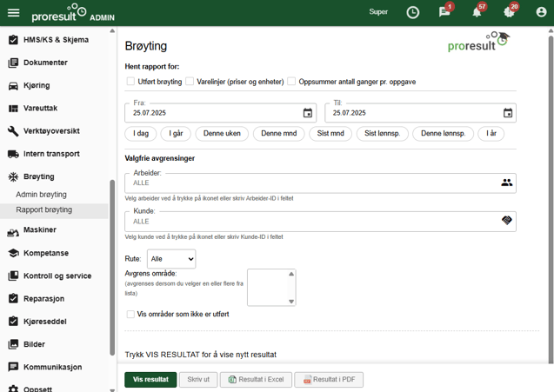Open the calendar picker for Fra date
Image resolution: width=554 pixels, height=392 pixels.
307,113
